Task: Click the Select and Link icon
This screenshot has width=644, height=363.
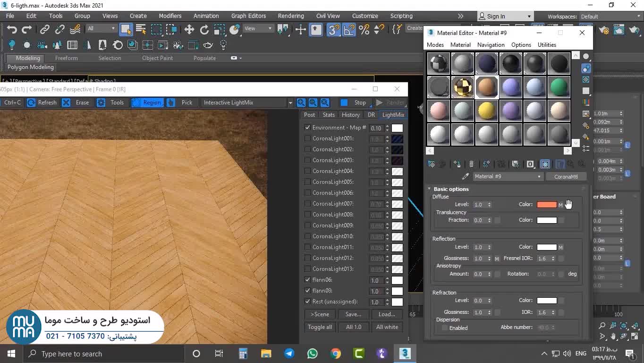Action: click(x=44, y=30)
